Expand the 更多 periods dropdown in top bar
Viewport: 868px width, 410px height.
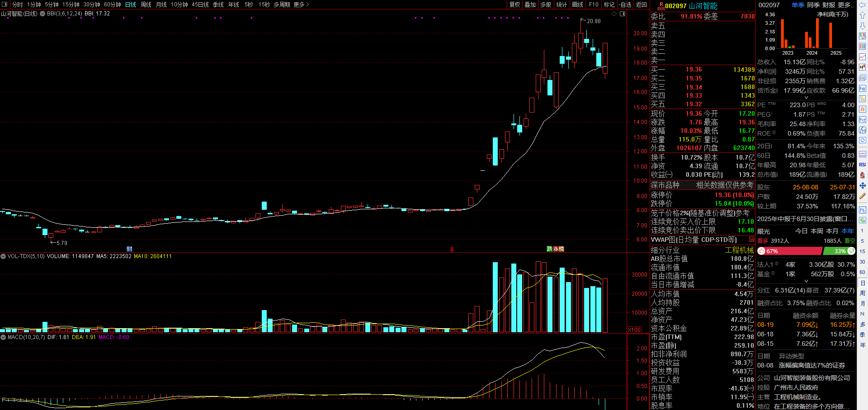point(302,5)
